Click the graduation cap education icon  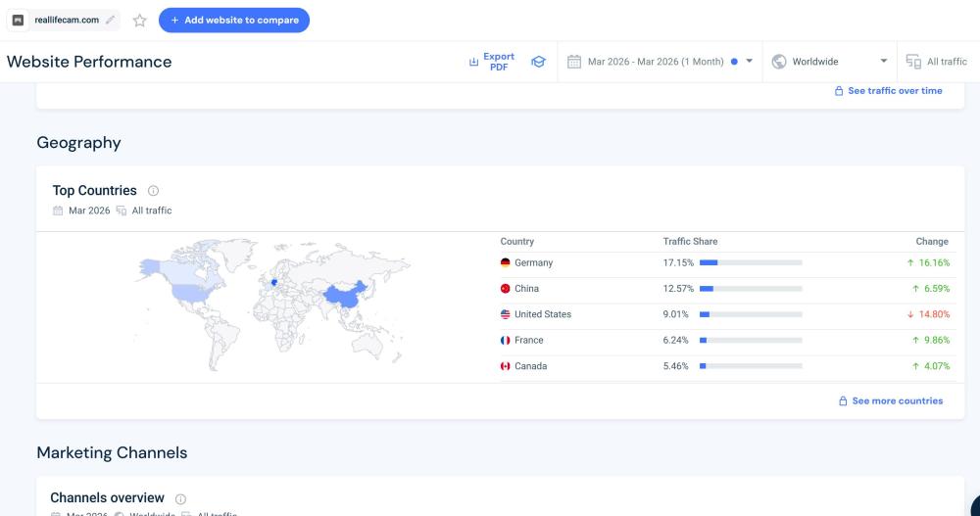click(x=538, y=62)
